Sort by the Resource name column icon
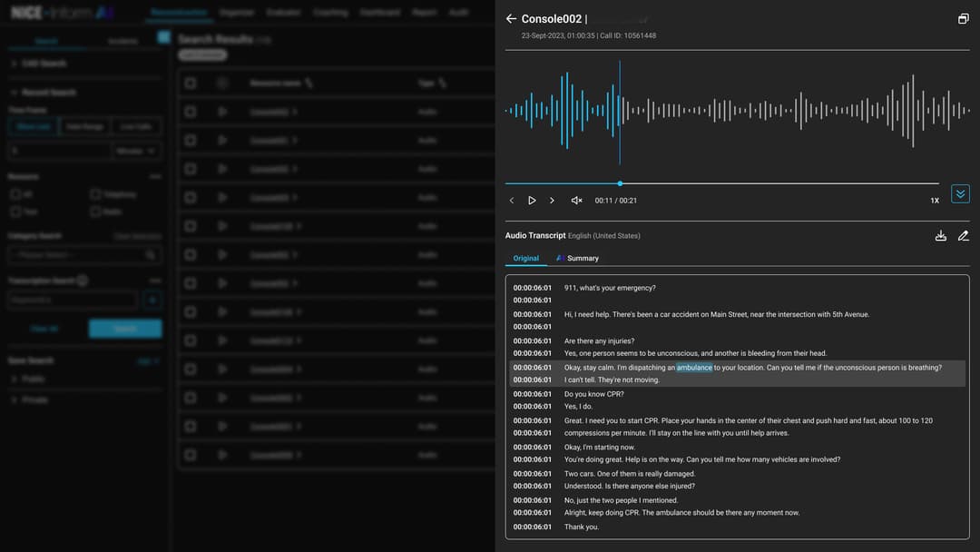The height and width of the screenshot is (552, 980). tap(309, 84)
